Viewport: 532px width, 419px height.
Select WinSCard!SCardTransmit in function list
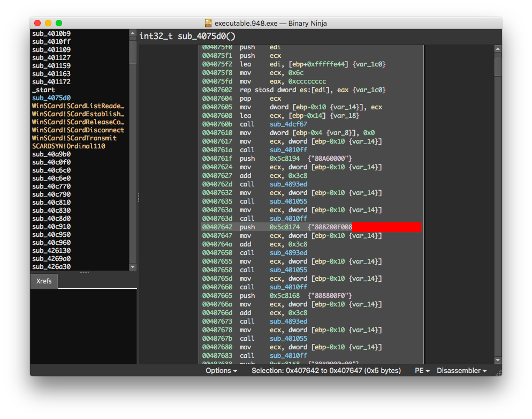[74, 138]
